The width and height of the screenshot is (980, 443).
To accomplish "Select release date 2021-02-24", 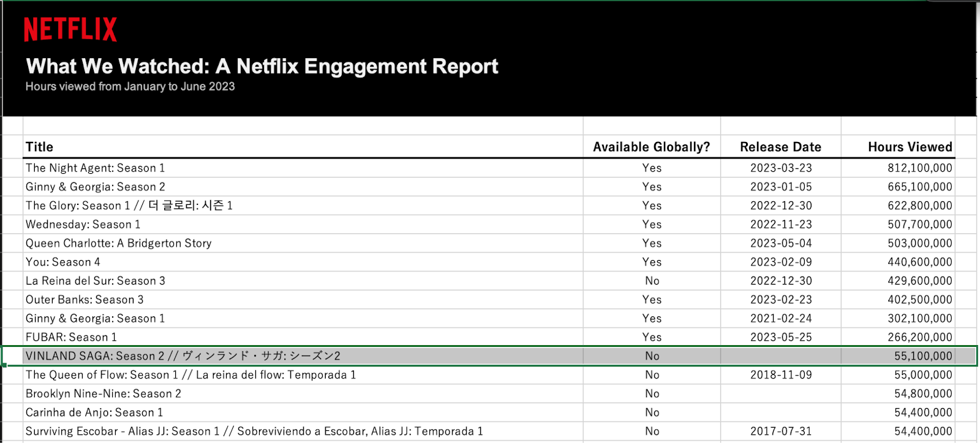I will tap(781, 318).
